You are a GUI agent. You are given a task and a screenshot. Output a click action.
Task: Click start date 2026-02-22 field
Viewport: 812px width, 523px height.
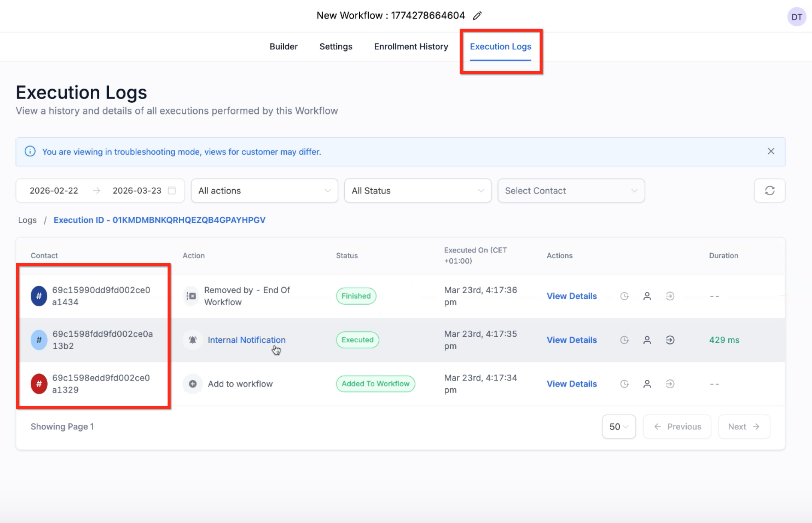(54, 191)
